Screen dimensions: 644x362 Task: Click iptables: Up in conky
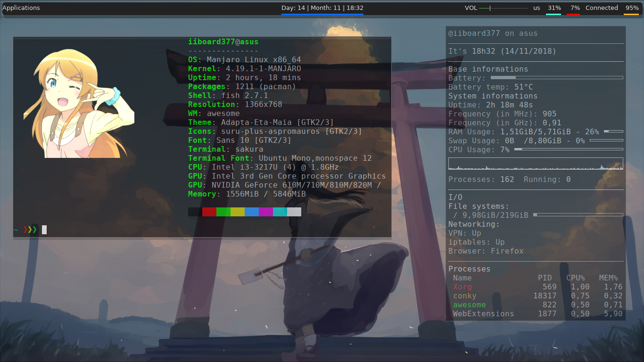[477, 242]
